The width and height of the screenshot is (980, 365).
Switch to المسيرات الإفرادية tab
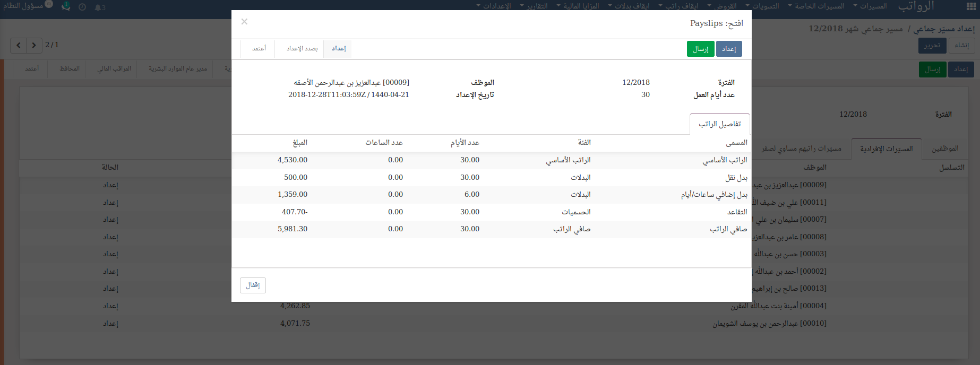(886, 149)
